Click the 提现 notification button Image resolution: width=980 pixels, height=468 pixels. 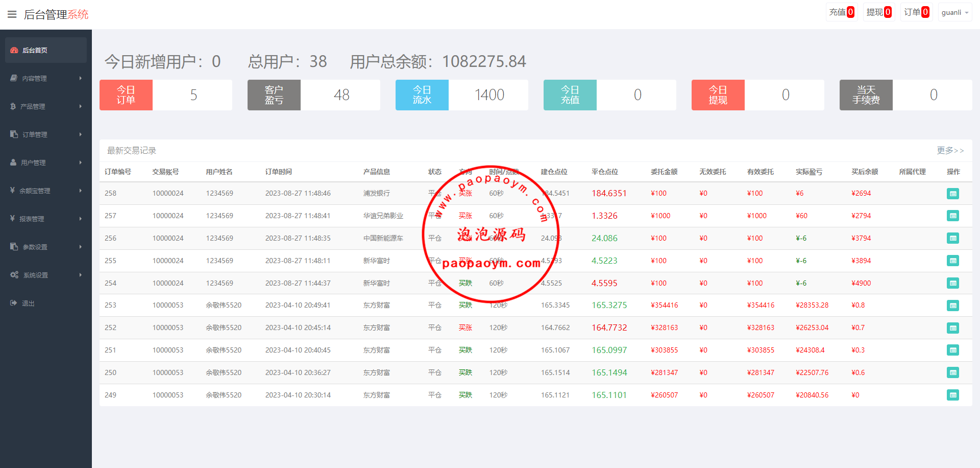click(878, 12)
